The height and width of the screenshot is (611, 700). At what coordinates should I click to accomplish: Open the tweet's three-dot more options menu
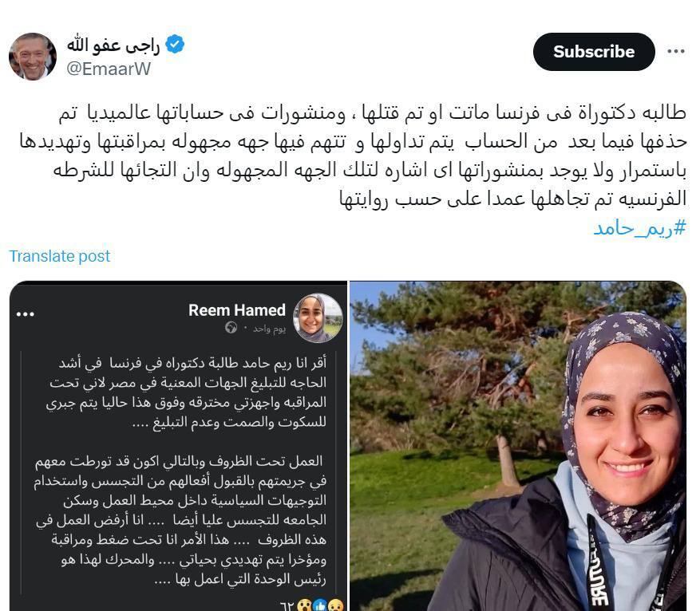(676, 52)
